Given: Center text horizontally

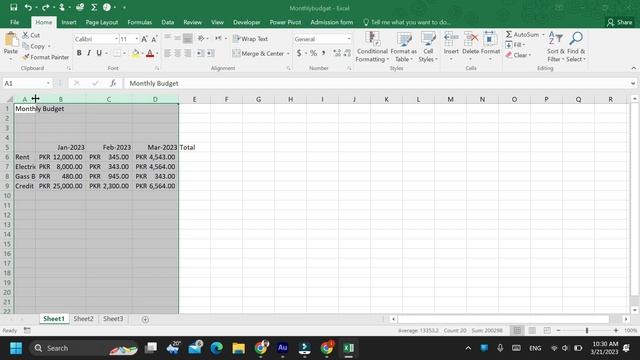Looking at the screenshot, I should click(x=178, y=53).
